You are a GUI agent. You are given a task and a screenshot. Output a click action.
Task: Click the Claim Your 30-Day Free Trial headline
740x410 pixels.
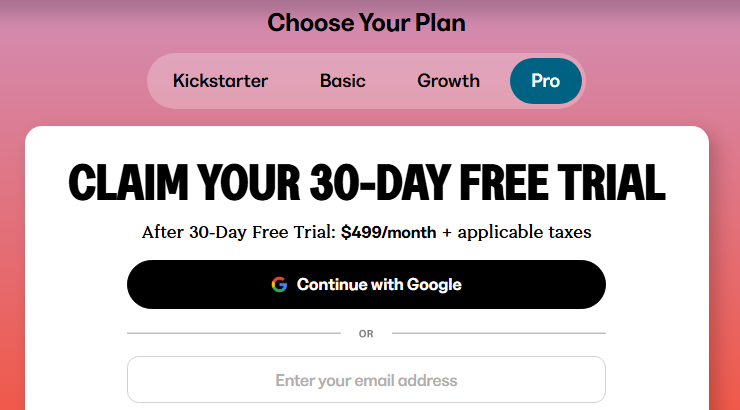(366, 183)
